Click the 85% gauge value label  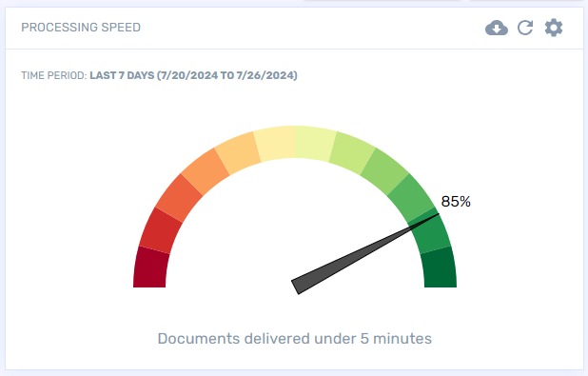pyautogui.click(x=456, y=202)
